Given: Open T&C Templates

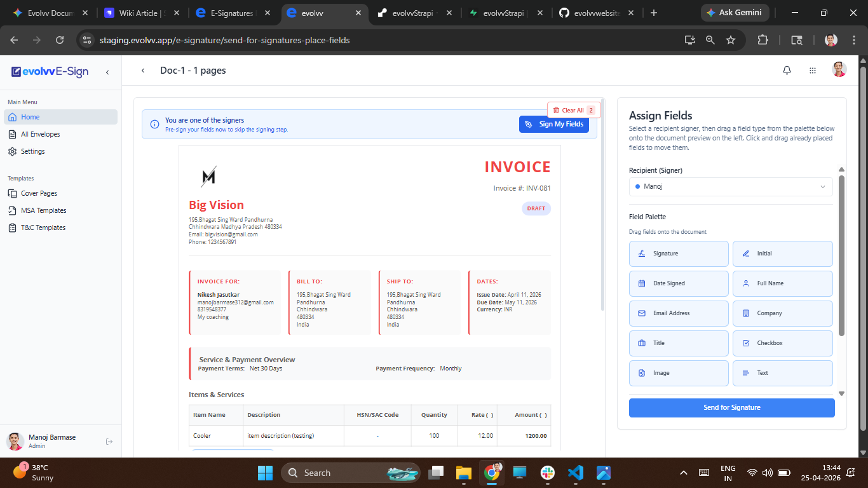Looking at the screenshot, I should 60,227.
